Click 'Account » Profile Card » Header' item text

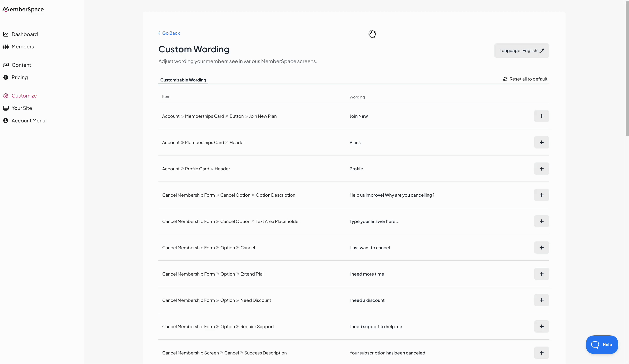coord(196,169)
